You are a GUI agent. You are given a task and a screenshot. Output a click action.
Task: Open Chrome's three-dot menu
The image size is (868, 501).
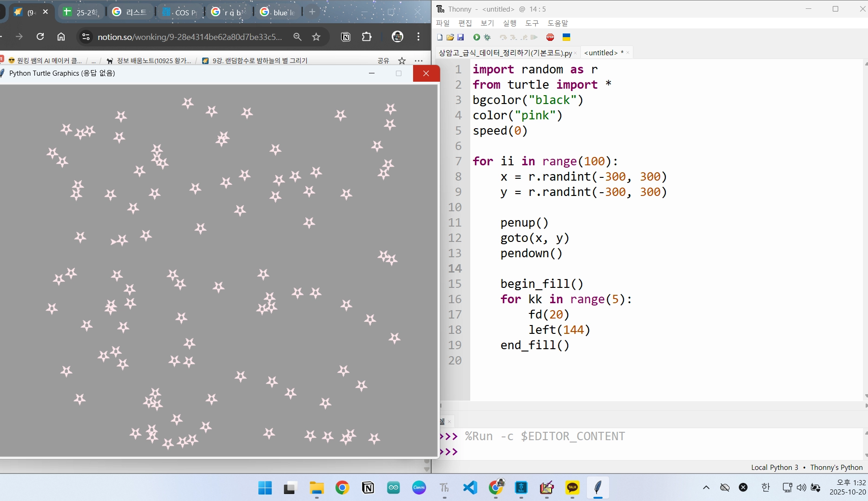pyautogui.click(x=419, y=37)
